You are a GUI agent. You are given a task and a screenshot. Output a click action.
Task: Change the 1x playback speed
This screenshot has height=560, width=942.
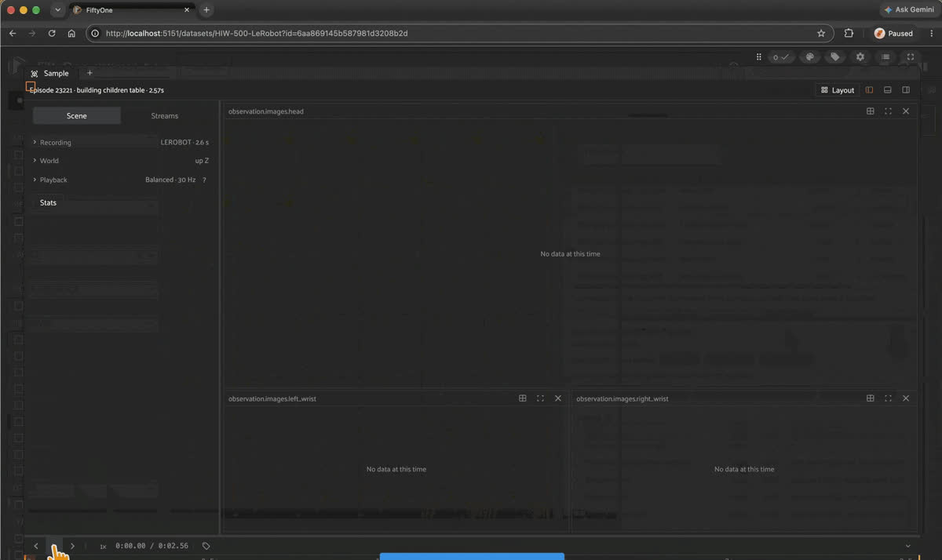pos(103,546)
